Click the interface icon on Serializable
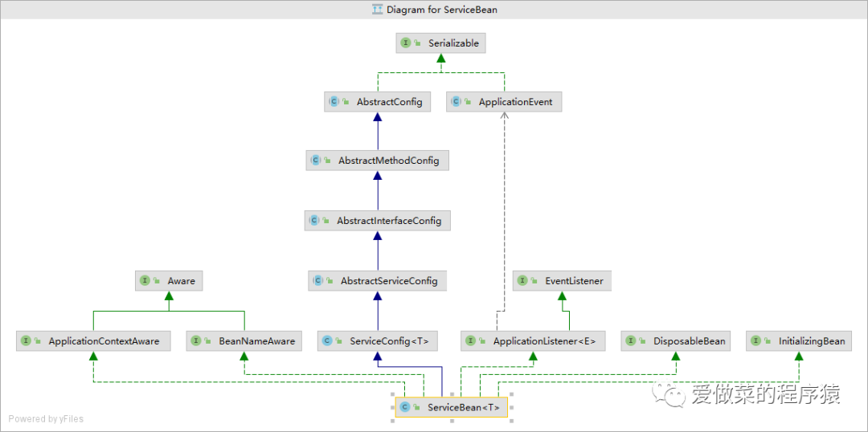868x432 pixels. tap(406, 43)
